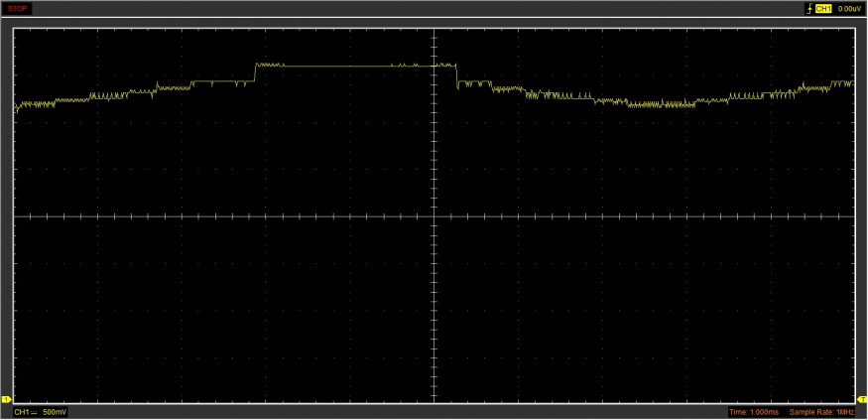Click the Time 1.000ms timebase readout
868x420 pixels.
[754, 413]
